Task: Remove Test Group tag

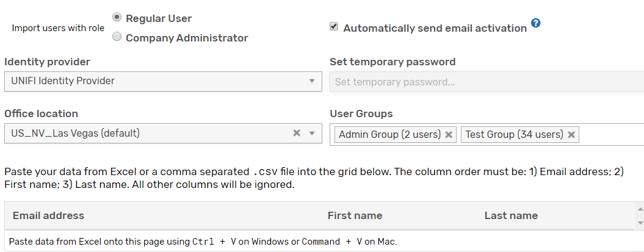Action: pyautogui.click(x=571, y=135)
